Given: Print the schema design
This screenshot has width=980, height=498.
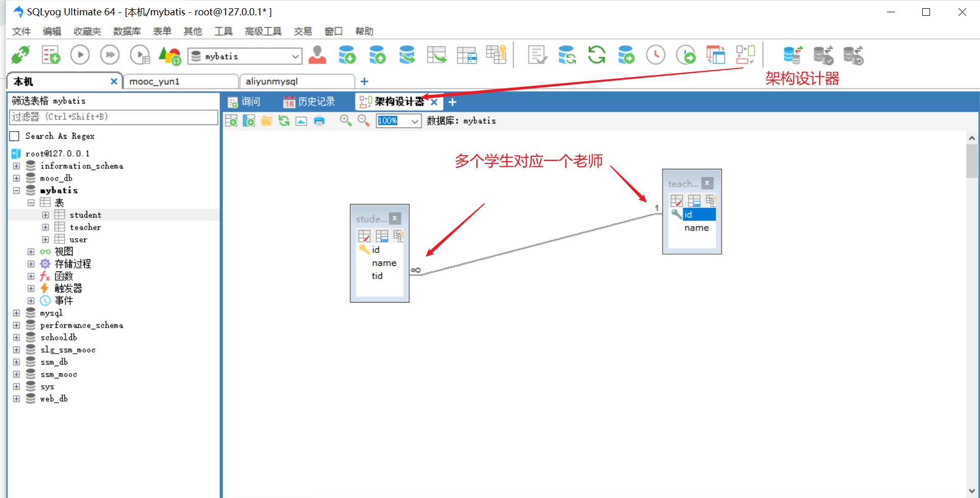Looking at the screenshot, I should (319, 121).
